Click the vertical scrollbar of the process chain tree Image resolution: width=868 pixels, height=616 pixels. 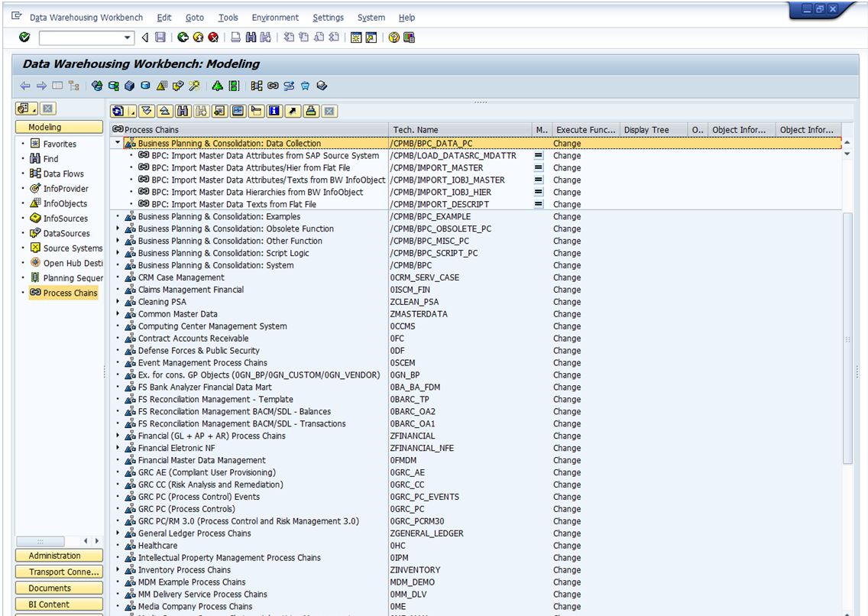847,338
